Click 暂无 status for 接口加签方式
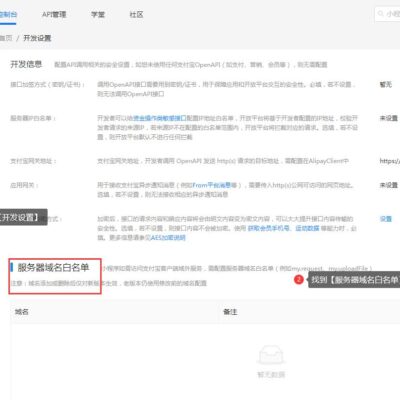This screenshot has height=400, width=400. pos(386,85)
